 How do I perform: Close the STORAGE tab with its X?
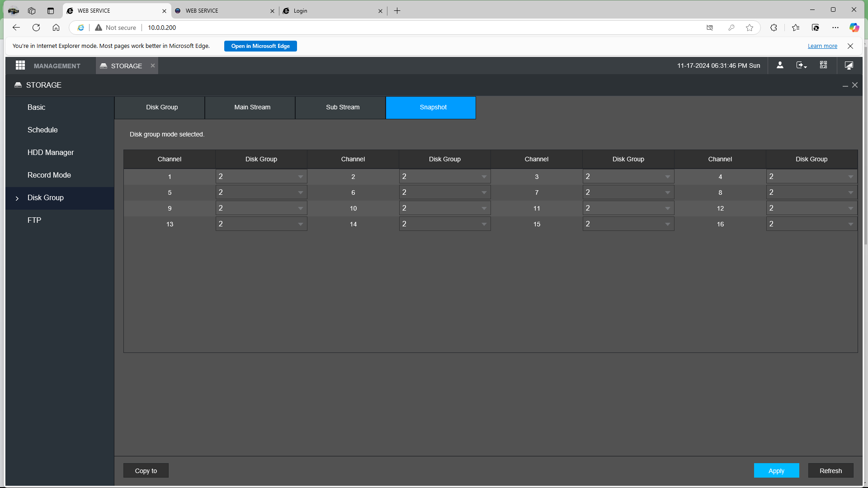[153, 66]
